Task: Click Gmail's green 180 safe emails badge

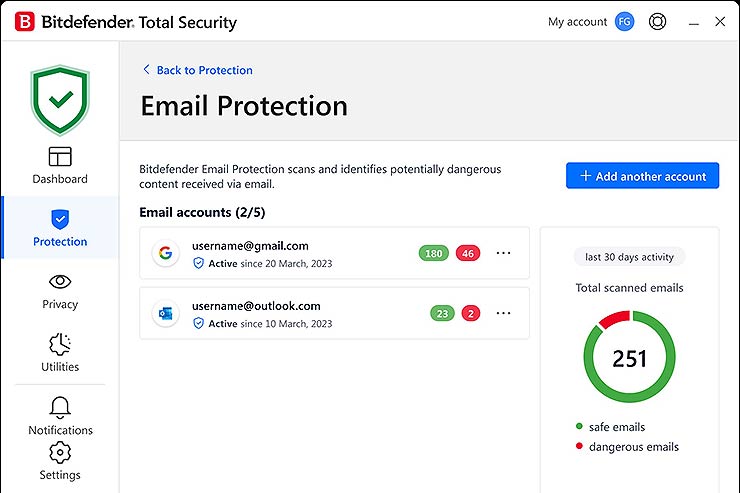Action: point(434,253)
